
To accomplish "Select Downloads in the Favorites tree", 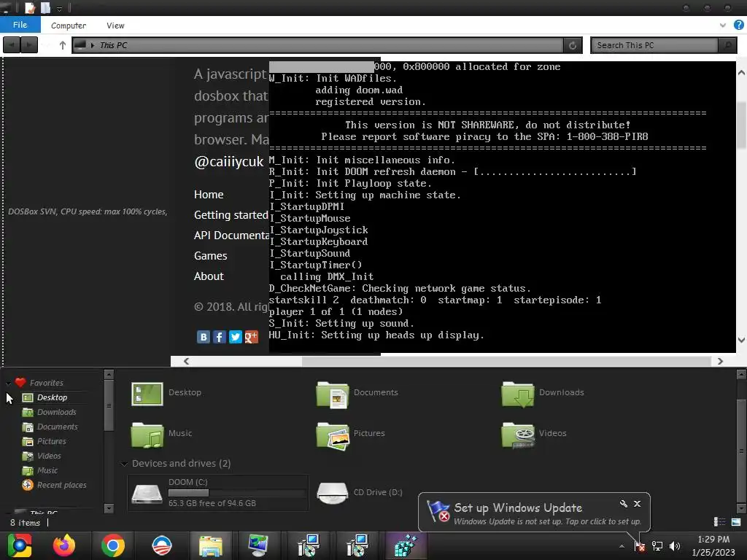I will (x=57, y=412).
